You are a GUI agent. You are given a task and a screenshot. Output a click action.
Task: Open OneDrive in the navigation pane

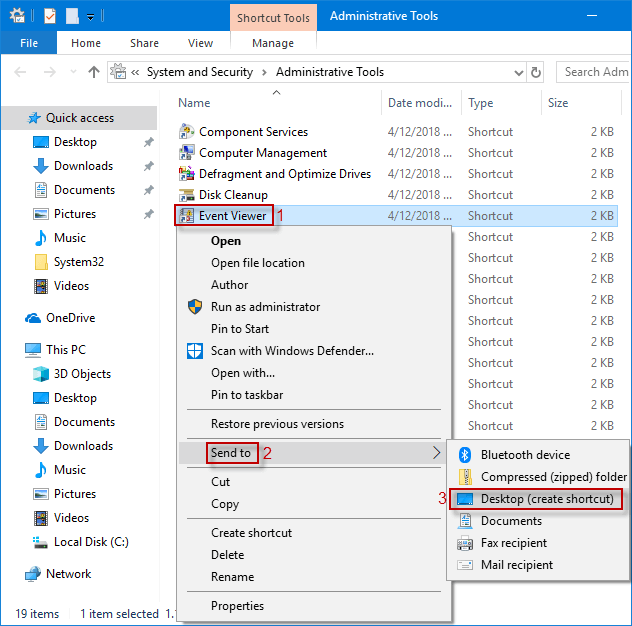tap(68, 318)
